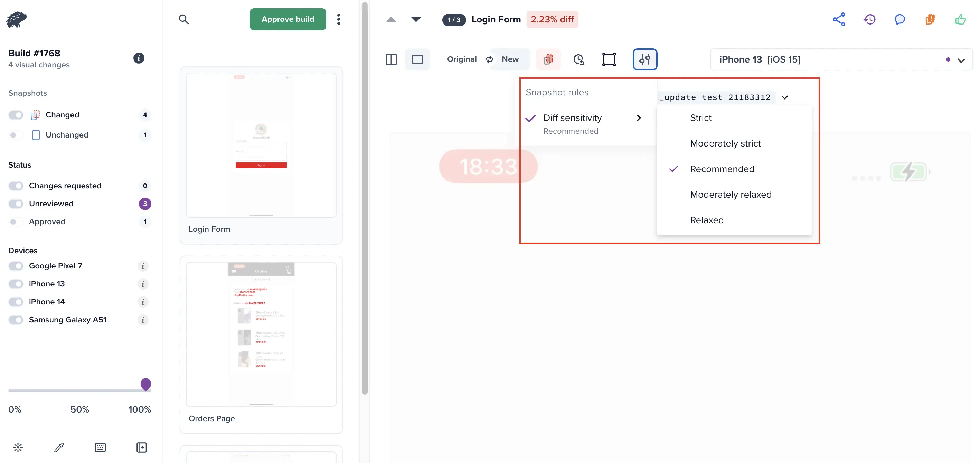Viewport: 980px width, 463px height.
Task: Open the comments speech bubble icon
Action: [x=899, y=19]
